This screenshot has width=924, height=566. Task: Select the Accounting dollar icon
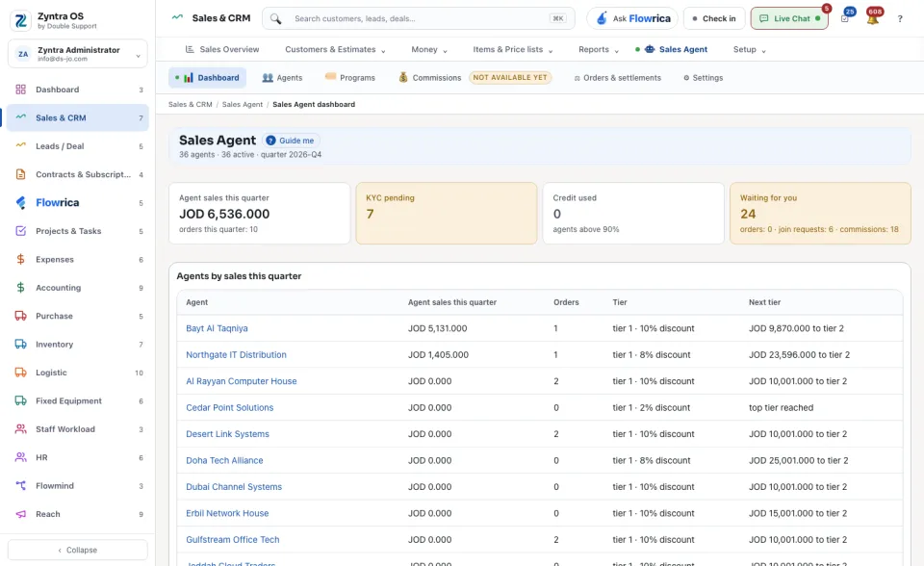pyautogui.click(x=20, y=288)
